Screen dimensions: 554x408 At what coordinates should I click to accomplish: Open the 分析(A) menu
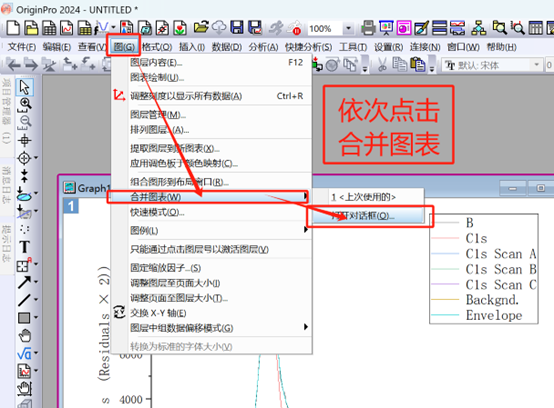(263, 47)
